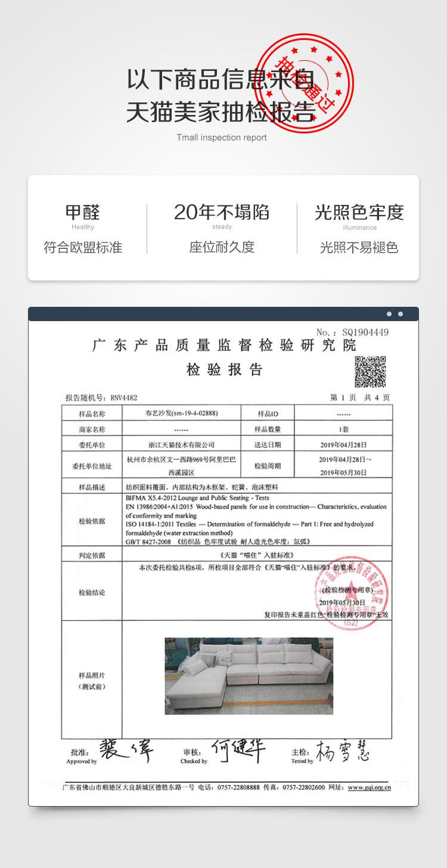Click the 委托单位地址 label cell

[92, 466]
